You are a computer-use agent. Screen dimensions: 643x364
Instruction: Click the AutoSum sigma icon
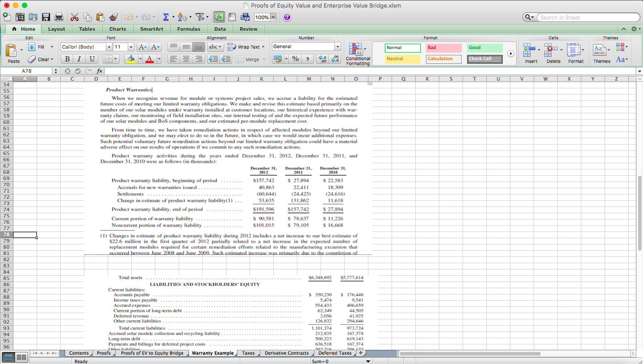click(x=166, y=17)
